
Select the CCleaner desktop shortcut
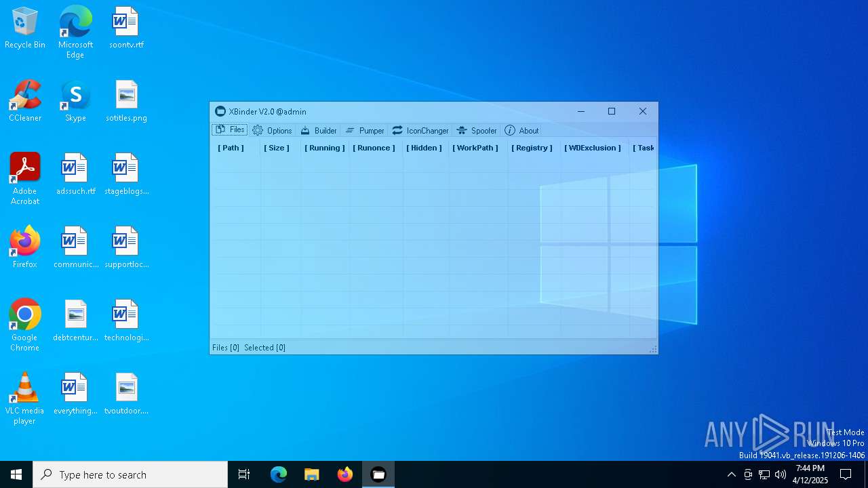25,102
